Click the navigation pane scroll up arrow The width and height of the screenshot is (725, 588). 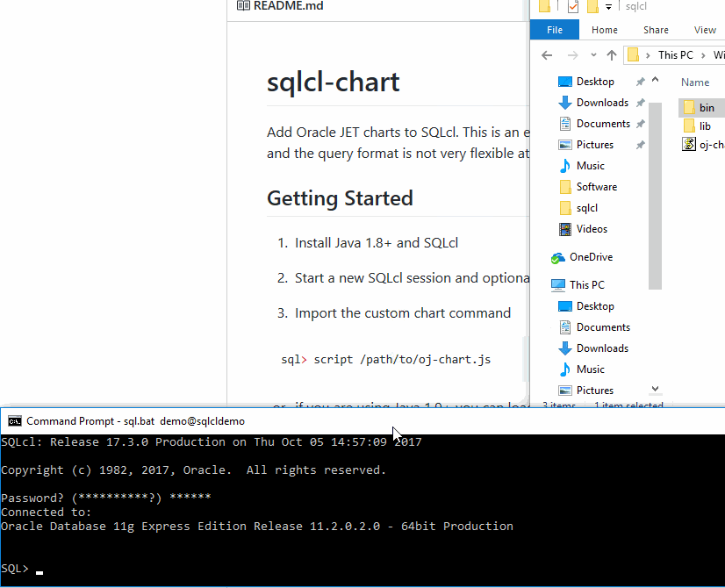[x=655, y=80]
